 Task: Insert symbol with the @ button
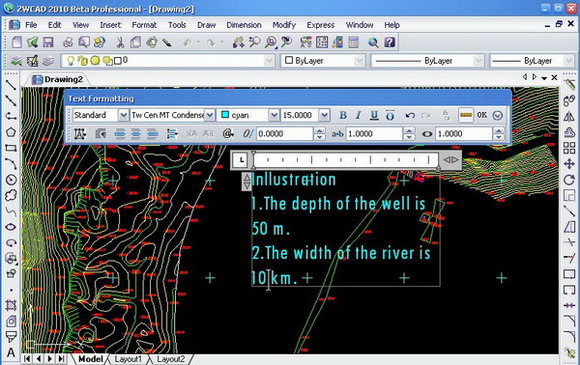(228, 134)
